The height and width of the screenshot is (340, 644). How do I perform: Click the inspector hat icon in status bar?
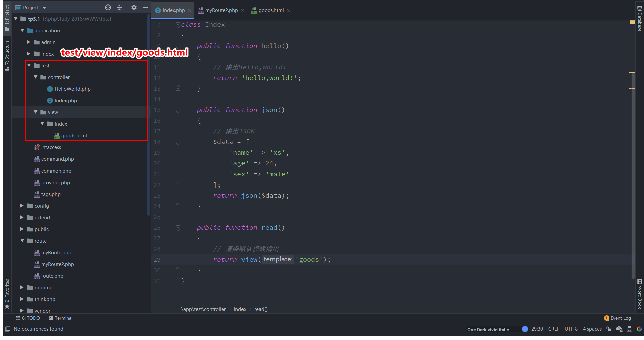click(x=629, y=329)
